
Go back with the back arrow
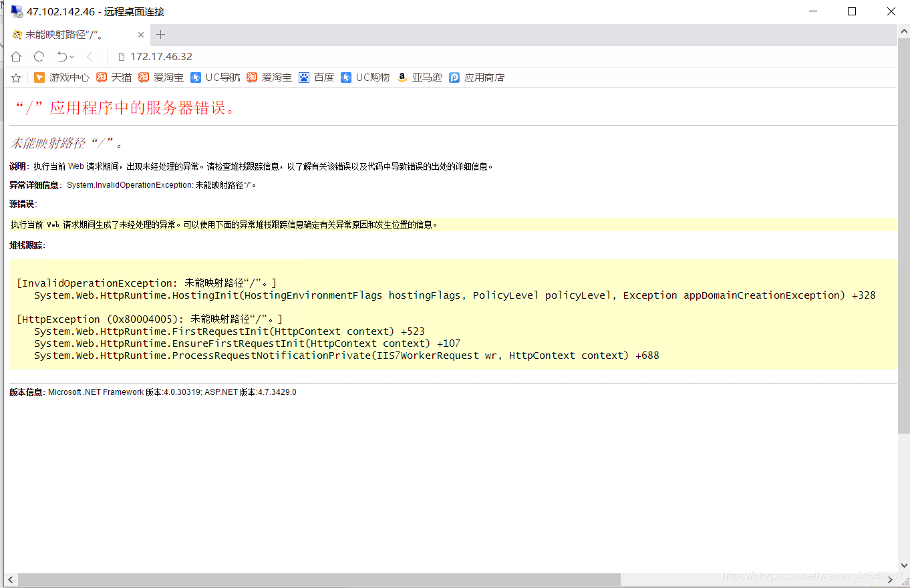tap(90, 57)
